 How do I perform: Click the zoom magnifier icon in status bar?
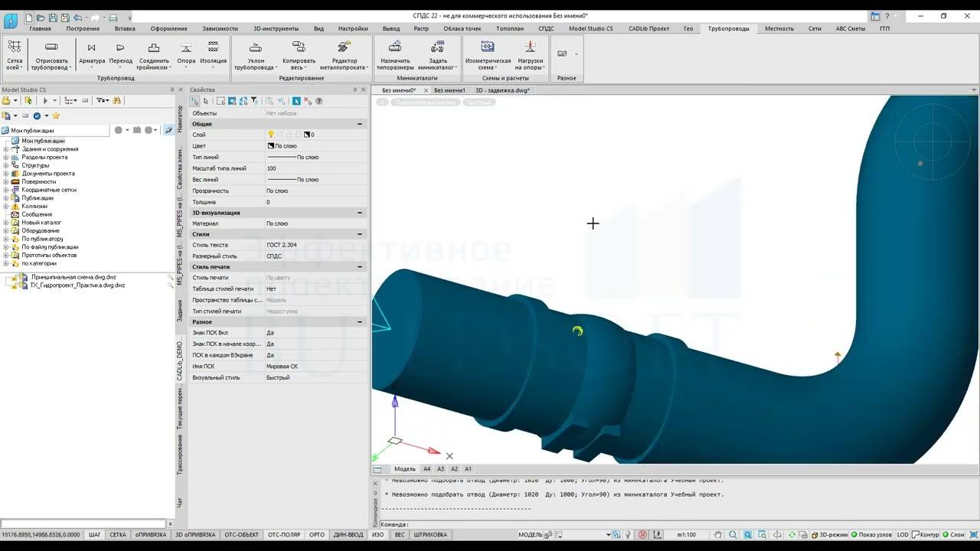click(x=733, y=535)
